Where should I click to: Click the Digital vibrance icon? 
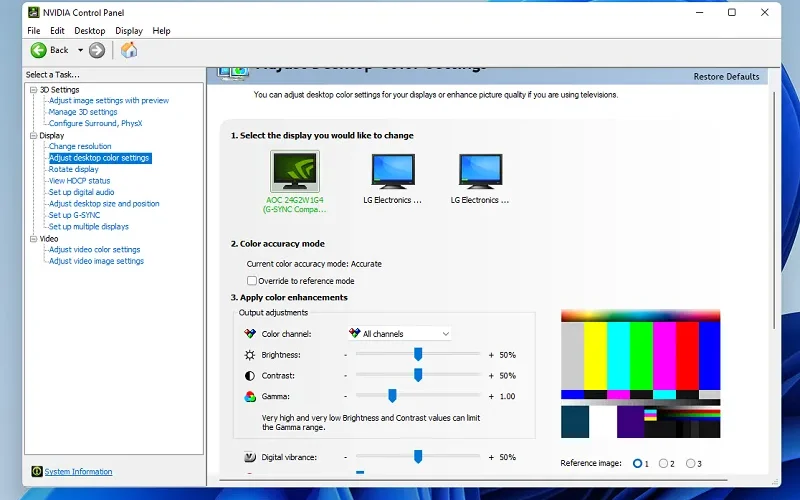click(x=250, y=457)
